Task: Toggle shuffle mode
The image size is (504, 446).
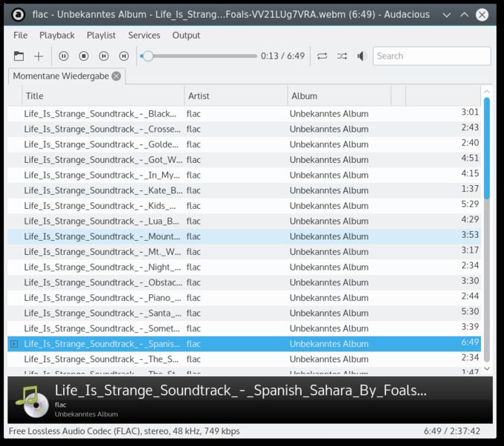Action: [342, 56]
